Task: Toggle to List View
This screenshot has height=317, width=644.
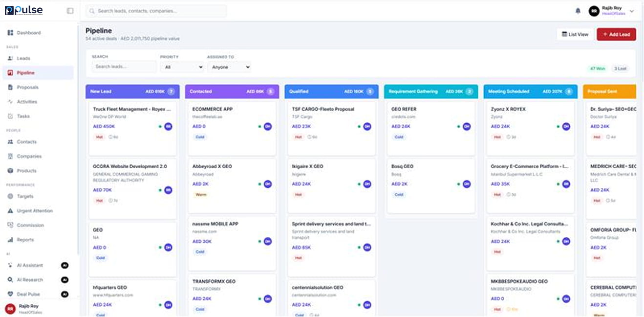Action: 575,34
